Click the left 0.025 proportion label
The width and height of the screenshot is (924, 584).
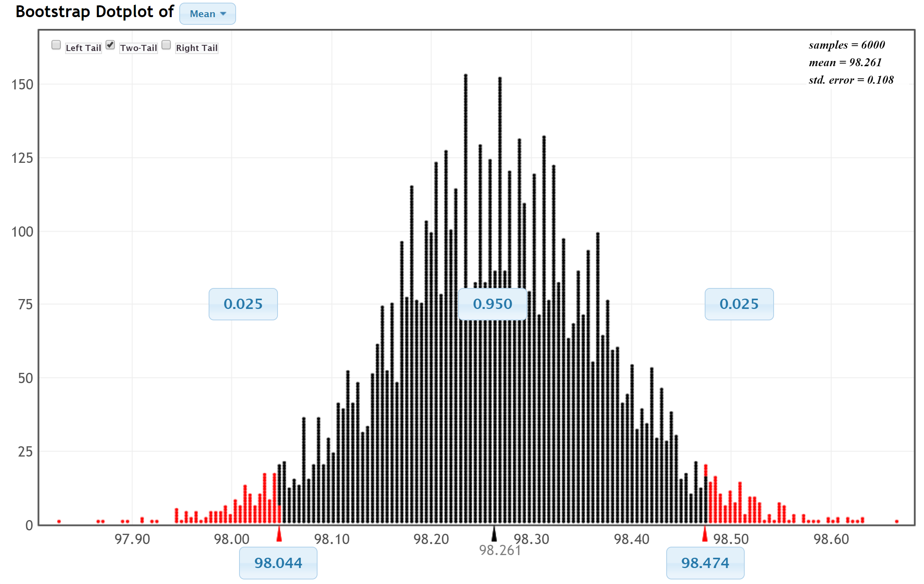tap(243, 304)
